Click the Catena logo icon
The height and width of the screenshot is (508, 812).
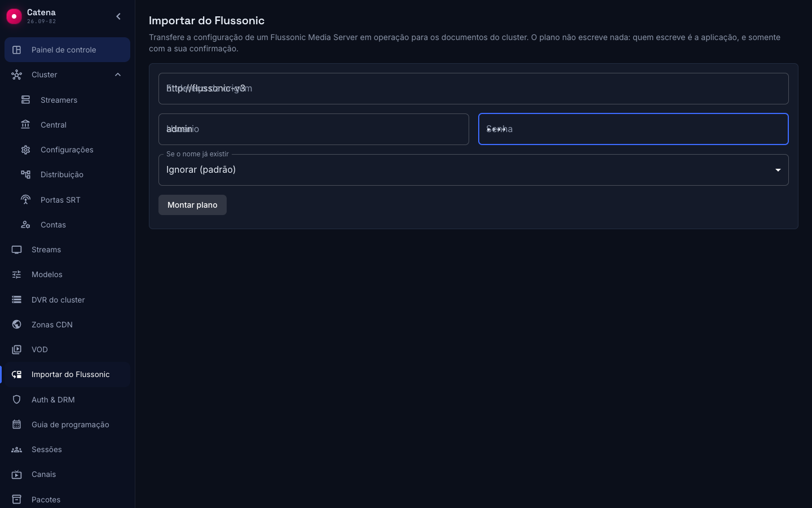(x=14, y=16)
